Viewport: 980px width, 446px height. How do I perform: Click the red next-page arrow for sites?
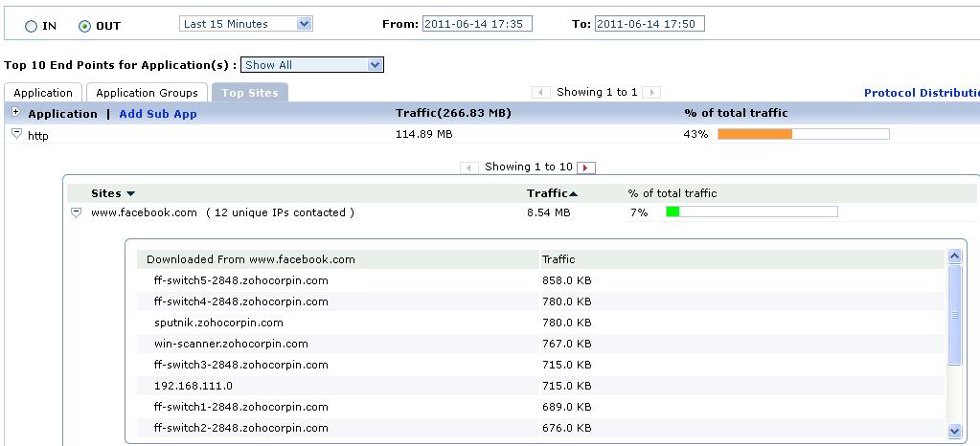(585, 167)
